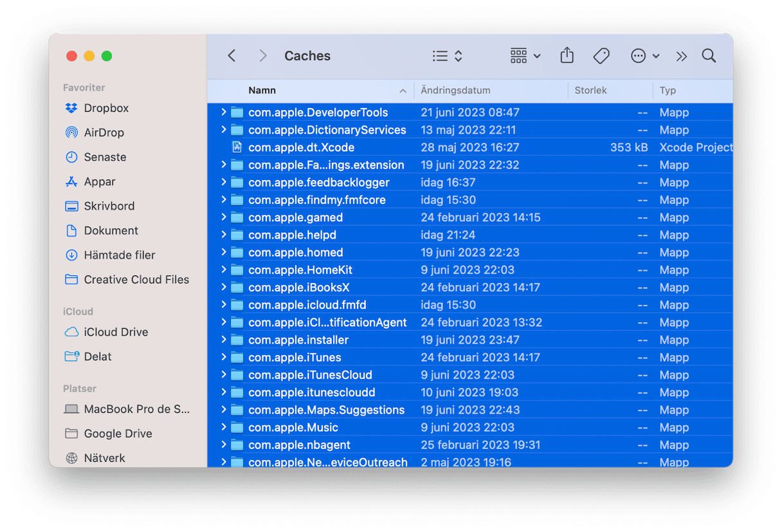Open the group-by grid dropdown

(x=525, y=56)
